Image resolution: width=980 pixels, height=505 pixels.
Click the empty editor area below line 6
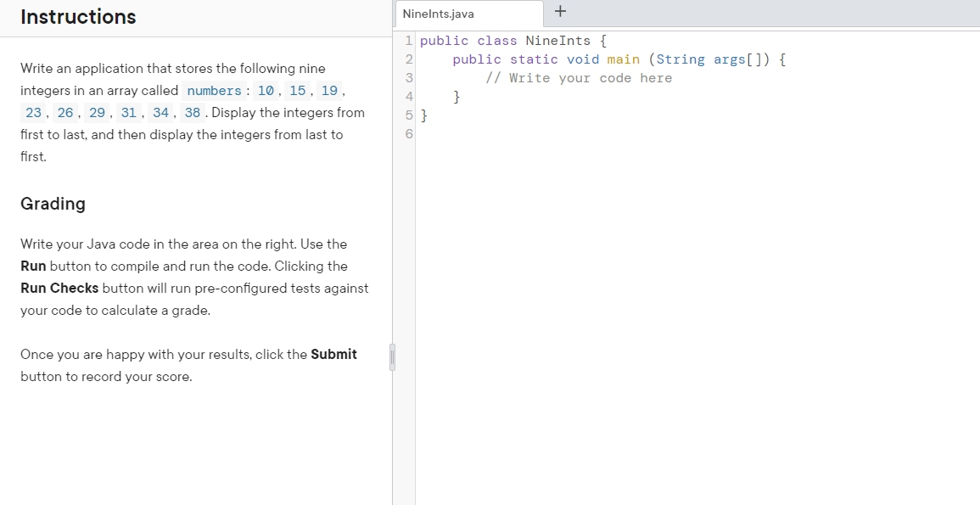(x=636, y=255)
